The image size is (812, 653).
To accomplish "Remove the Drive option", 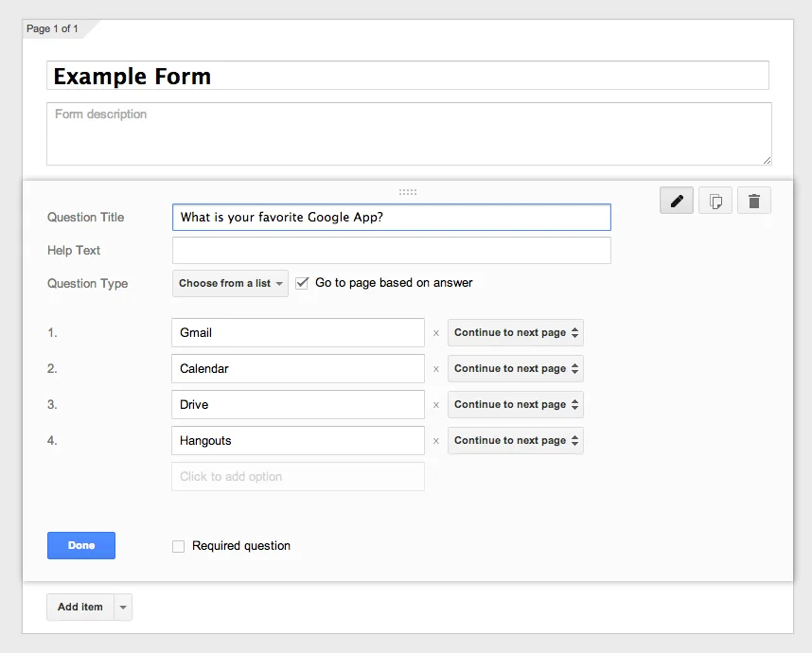I will [436, 405].
